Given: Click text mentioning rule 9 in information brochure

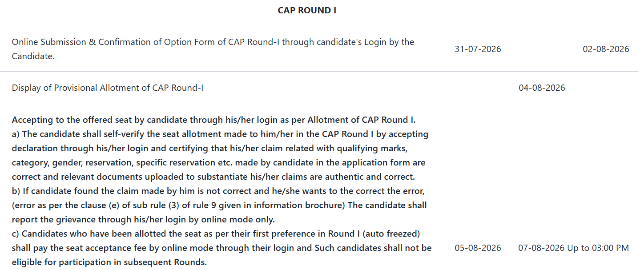Looking at the screenshot, I should (x=219, y=205).
